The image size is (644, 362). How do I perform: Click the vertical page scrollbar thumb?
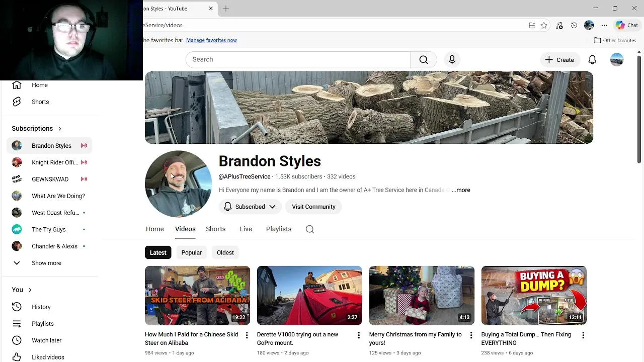(639, 109)
